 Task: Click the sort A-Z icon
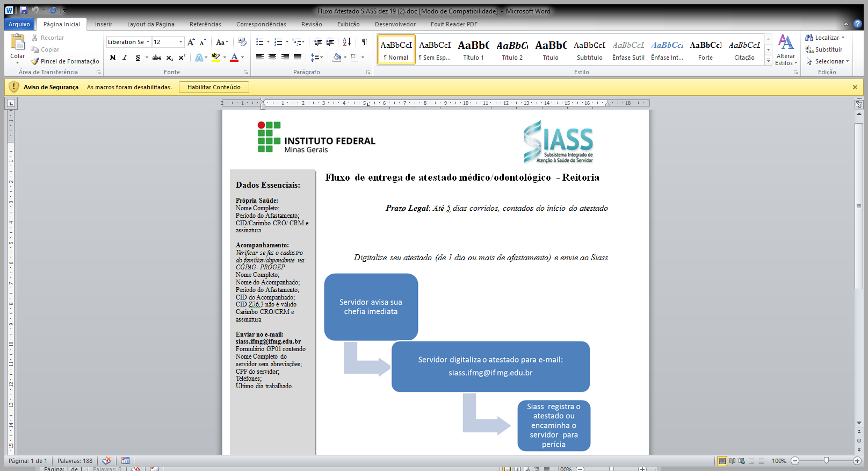(x=346, y=42)
